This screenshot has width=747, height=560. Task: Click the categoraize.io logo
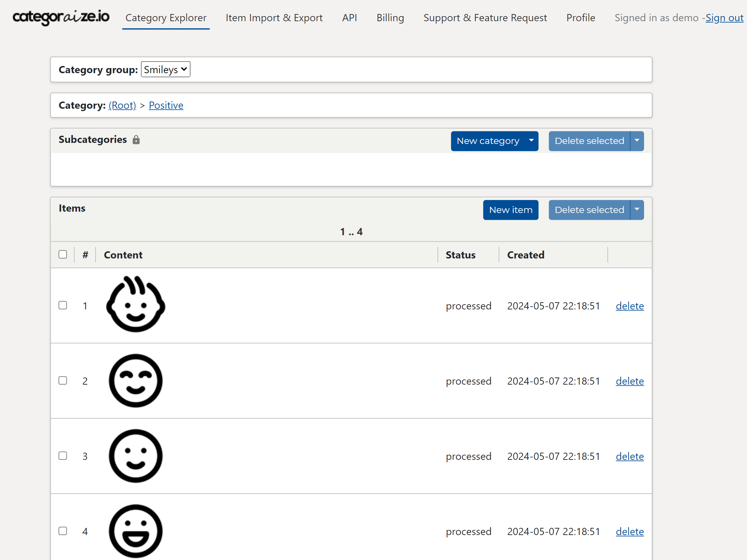61,17
